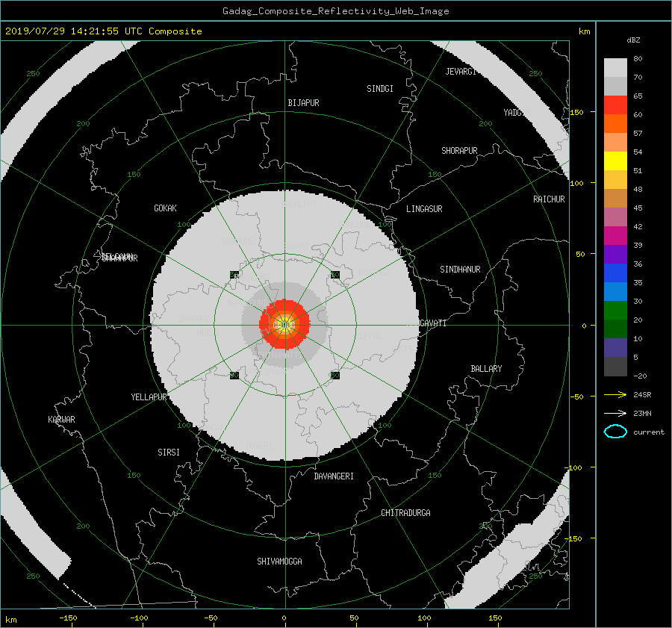The height and width of the screenshot is (628, 672).
Task: Click the 30-20 dBZ green swatch
Action: [615, 311]
